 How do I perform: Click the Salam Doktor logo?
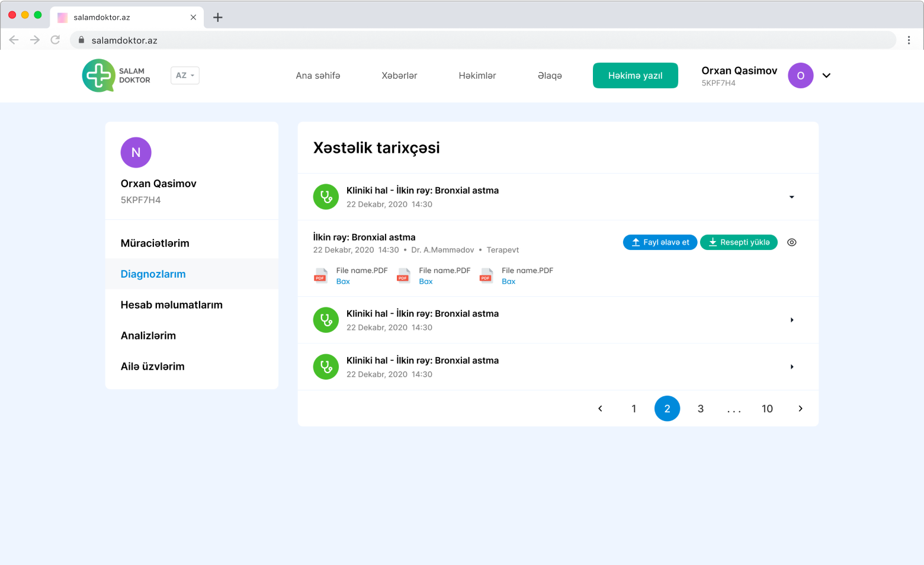pos(116,75)
